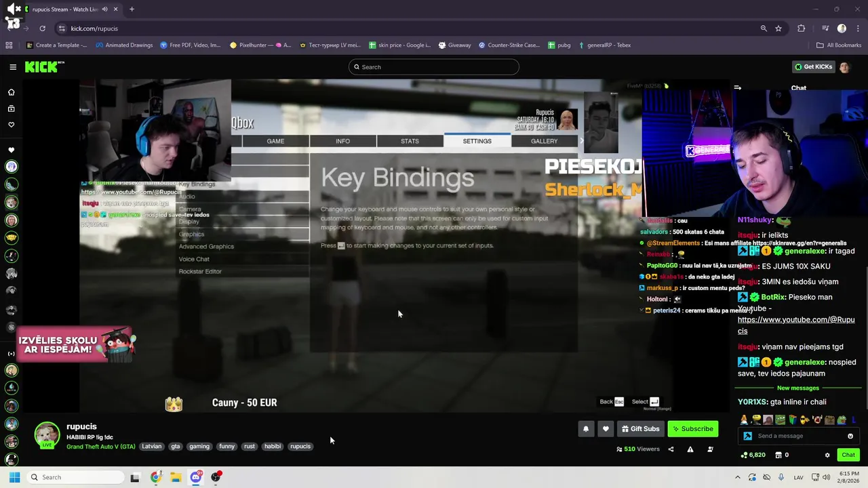Click the Gift Subs button
This screenshot has width=868, height=488.
pos(640,428)
